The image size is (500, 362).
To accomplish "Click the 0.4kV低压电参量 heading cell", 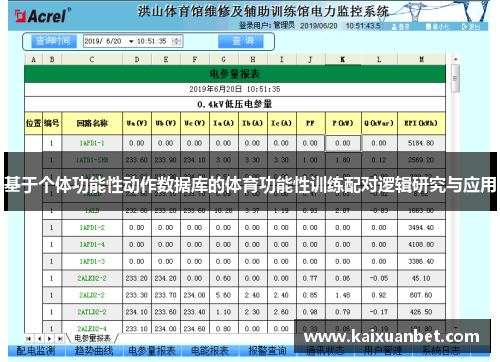I will coord(235,104).
